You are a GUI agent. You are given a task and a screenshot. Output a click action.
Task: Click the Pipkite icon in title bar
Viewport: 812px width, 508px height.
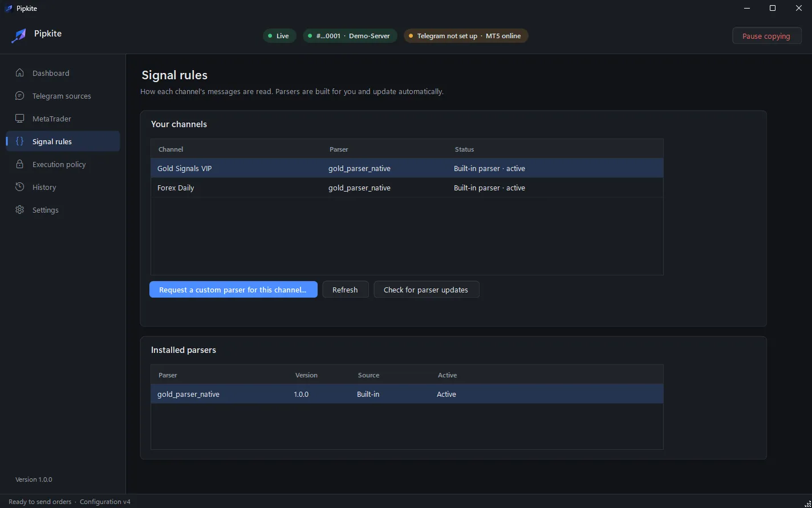pos(9,8)
